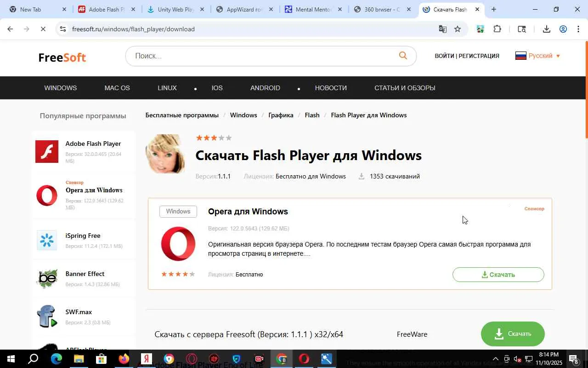Viewport: 588px width, 368px height.
Task: Open the browser Downloads icon
Action: [546, 29]
